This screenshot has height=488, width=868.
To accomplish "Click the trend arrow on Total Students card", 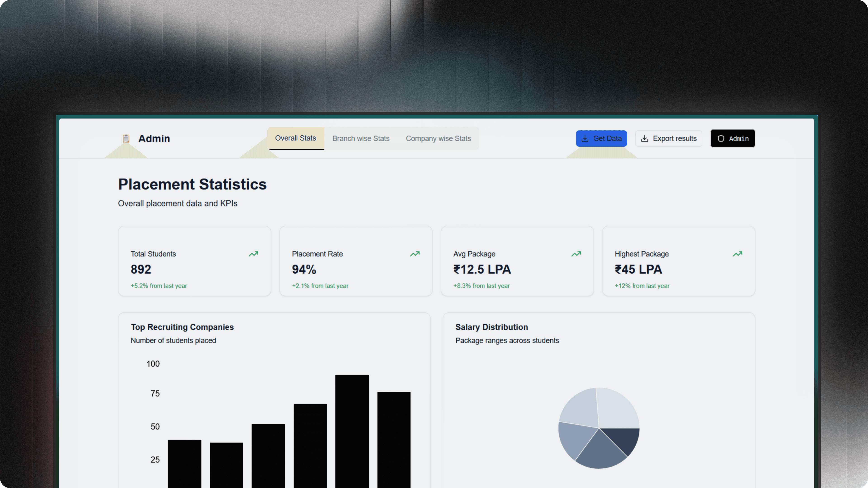I will click(x=253, y=253).
